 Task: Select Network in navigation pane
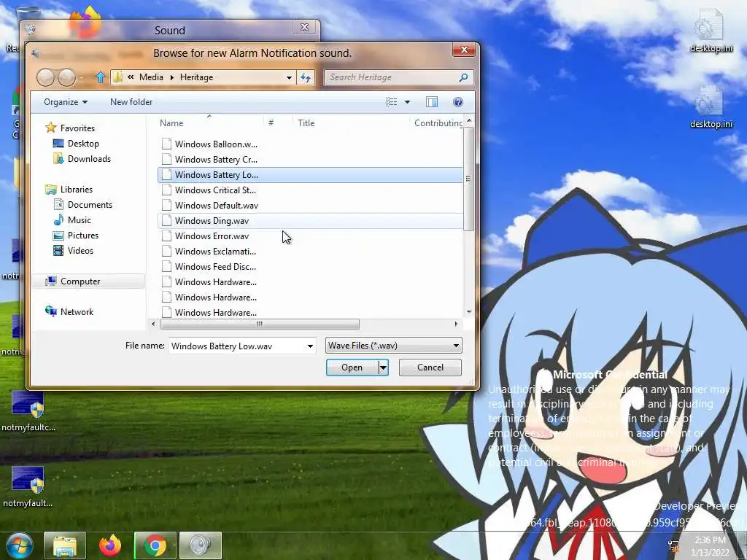coord(77,312)
